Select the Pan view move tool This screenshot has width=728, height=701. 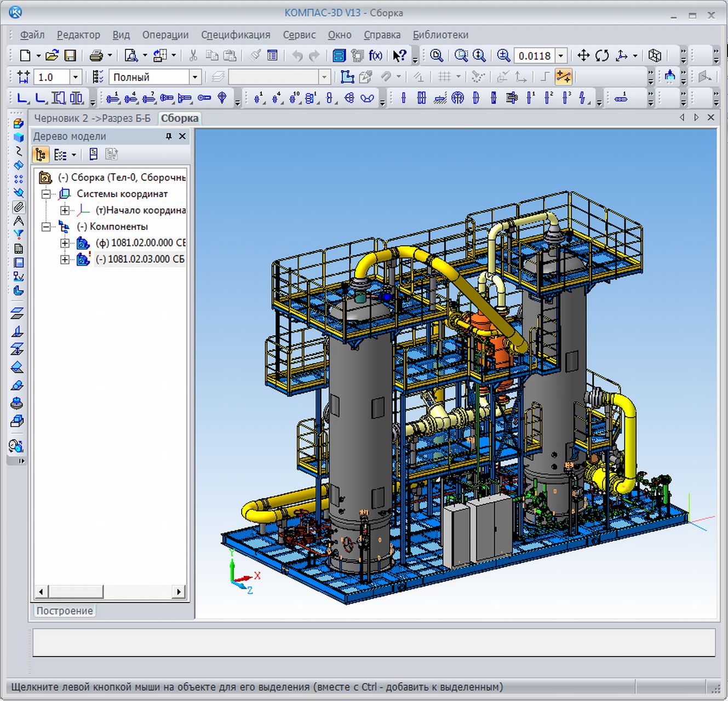click(583, 55)
